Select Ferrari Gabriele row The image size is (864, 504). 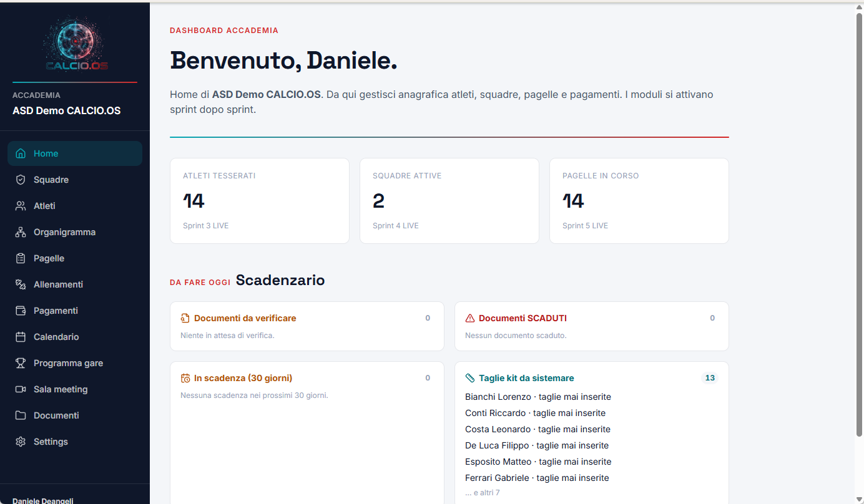pos(537,478)
